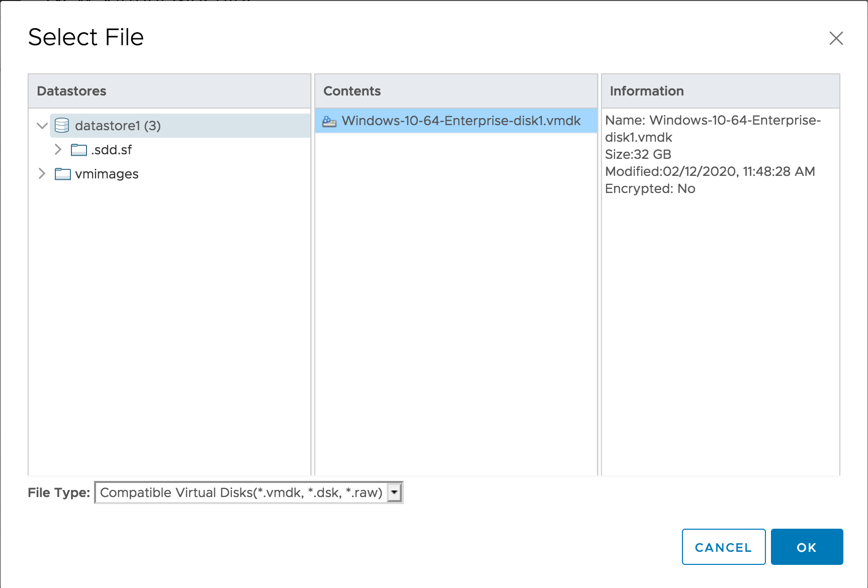Click the Name info line
868x588 pixels.
pos(713,129)
